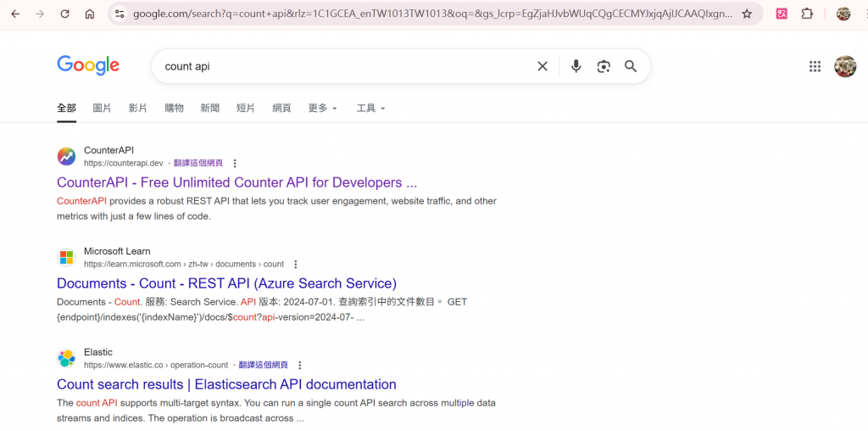The width and height of the screenshot is (868, 431).
Task: Open the pink translate extension icon
Action: [x=782, y=14]
